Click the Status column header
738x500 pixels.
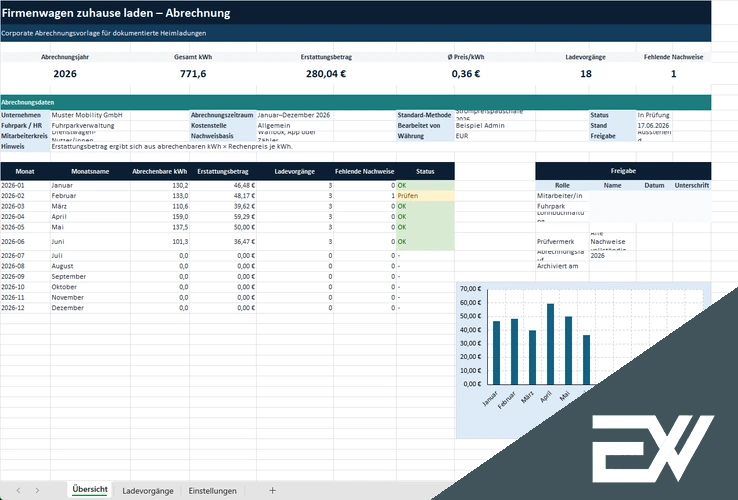coord(425,171)
